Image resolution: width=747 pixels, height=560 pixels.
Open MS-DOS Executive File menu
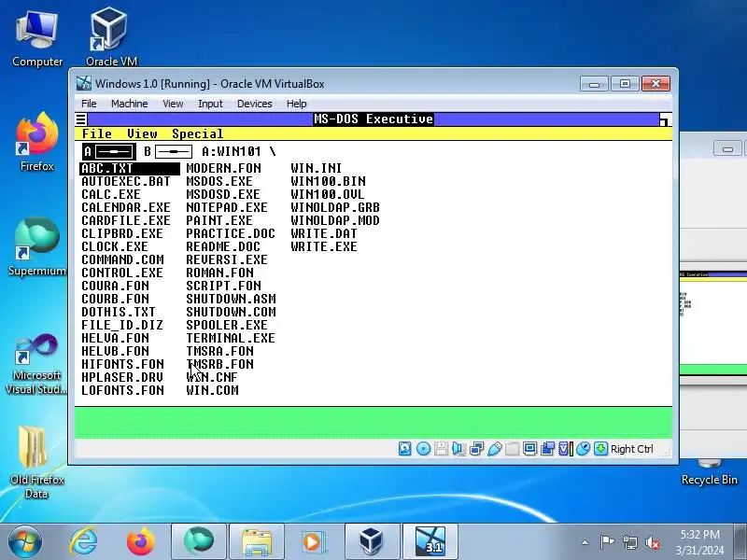point(97,133)
